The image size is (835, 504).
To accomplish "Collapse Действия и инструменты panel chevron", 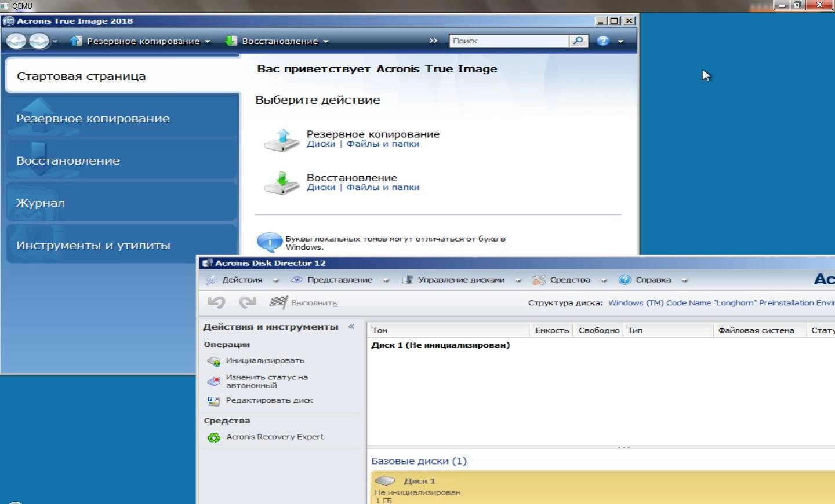I will [x=351, y=327].
